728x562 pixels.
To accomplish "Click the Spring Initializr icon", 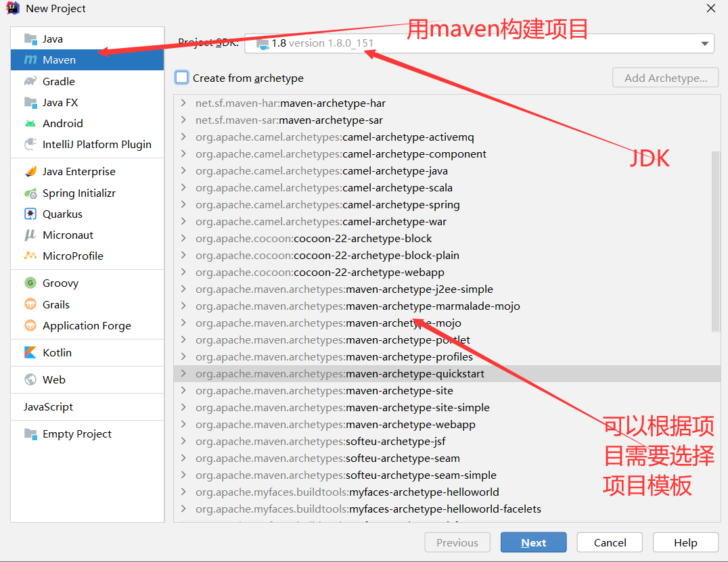I will (x=30, y=193).
